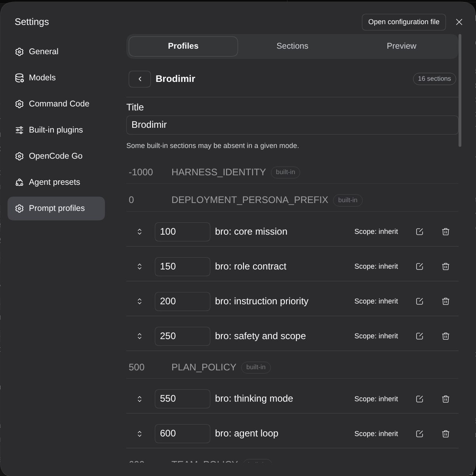Screen dimensions: 476x476
Task: Delete the bro: role contract section
Action: (446, 267)
